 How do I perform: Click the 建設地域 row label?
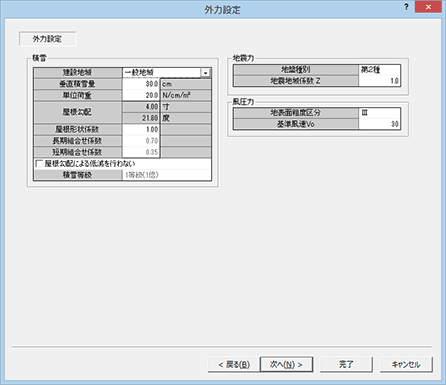coord(78,73)
